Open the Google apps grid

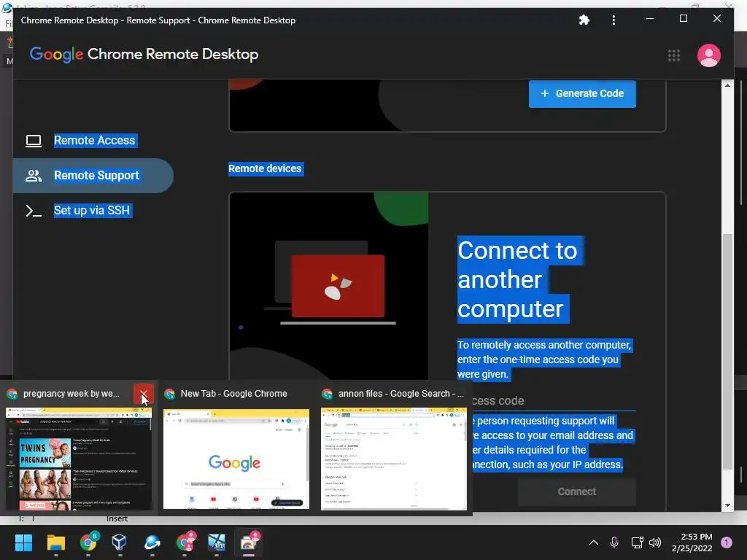(673, 55)
